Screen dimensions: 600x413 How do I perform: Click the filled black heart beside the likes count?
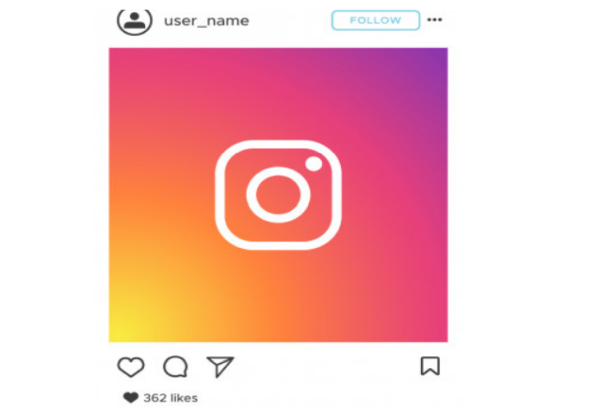(x=131, y=398)
